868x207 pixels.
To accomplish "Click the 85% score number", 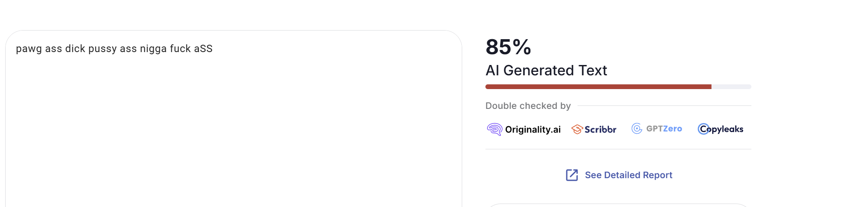I will pyautogui.click(x=508, y=47).
